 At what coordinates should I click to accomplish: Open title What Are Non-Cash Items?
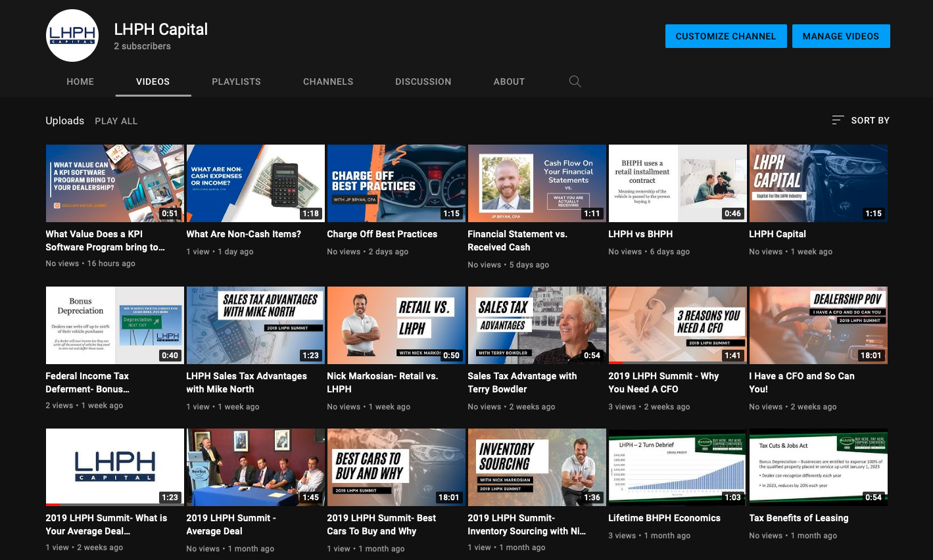click(x=244, y=234)
